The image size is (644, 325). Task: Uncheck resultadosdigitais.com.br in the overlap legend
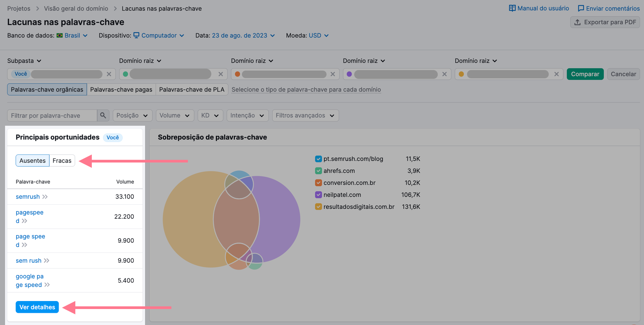click(x=318, y=207)
